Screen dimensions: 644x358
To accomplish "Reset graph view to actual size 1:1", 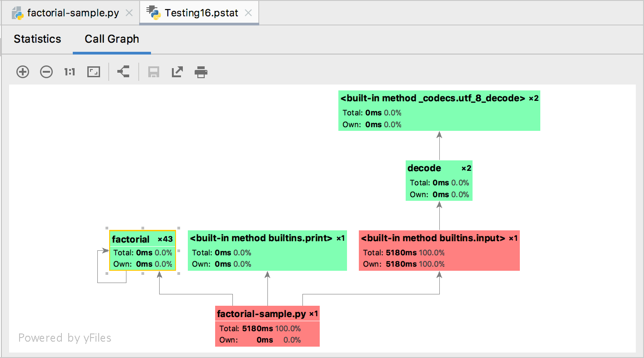I will click(69, 72).
